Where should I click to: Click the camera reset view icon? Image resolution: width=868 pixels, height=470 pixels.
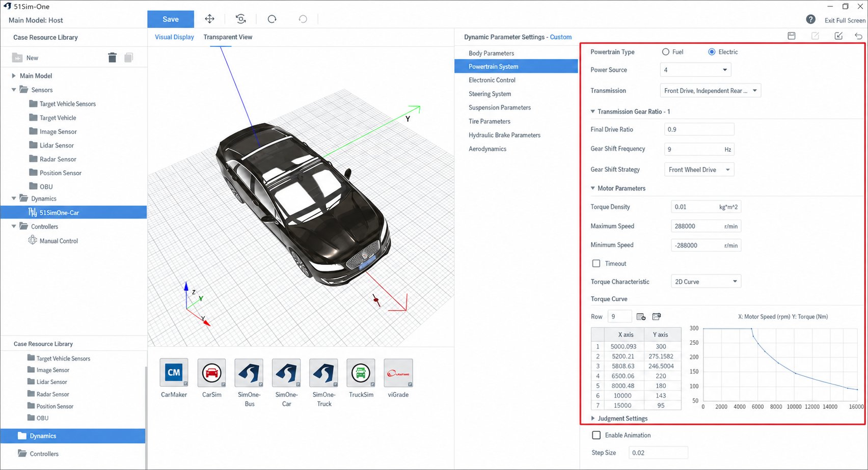[x=241, y=19]
